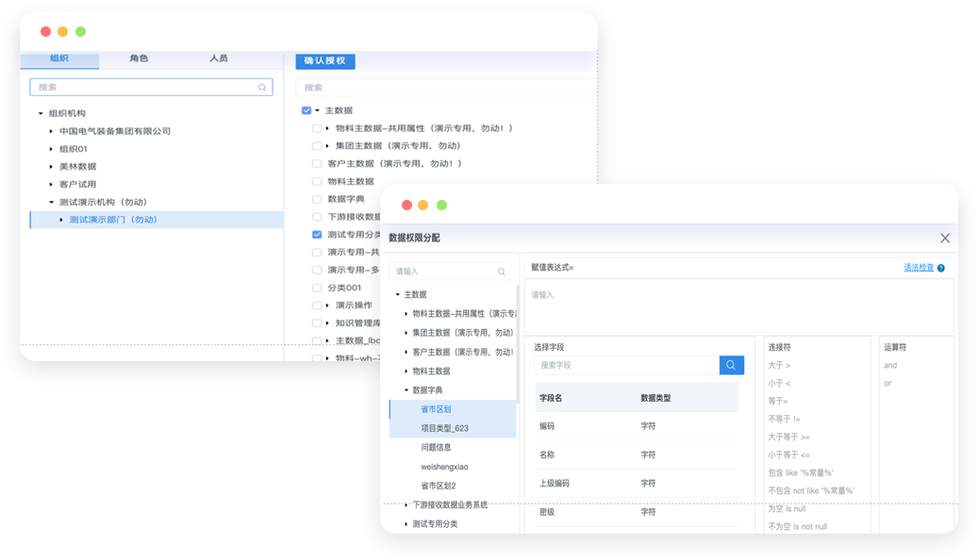Uncheck the 测试专用分类 checkbox
Image resolution: width=978 pixels, height=560 pixels.
(315, 234)
